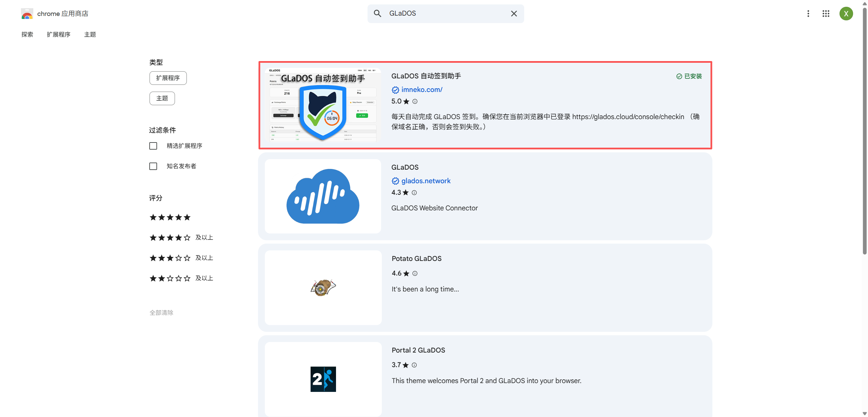Check the 知名发布者 filter checkbox

click(153, 166)
